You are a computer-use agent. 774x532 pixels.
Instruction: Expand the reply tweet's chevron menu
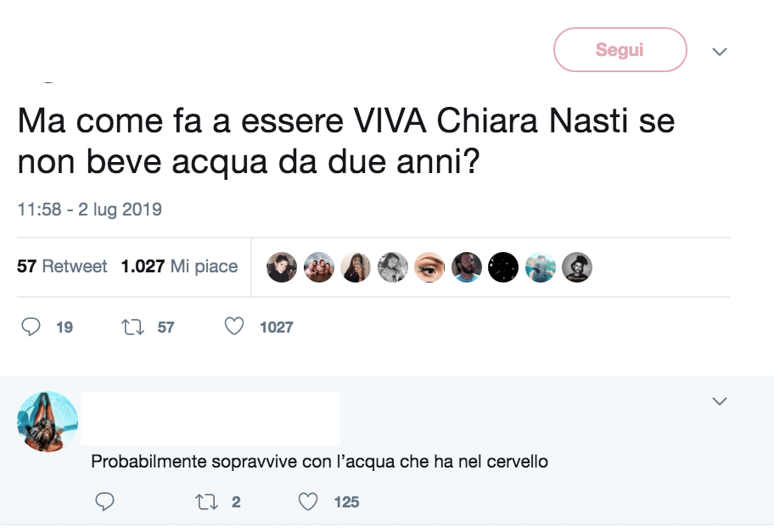coord(720,401)
